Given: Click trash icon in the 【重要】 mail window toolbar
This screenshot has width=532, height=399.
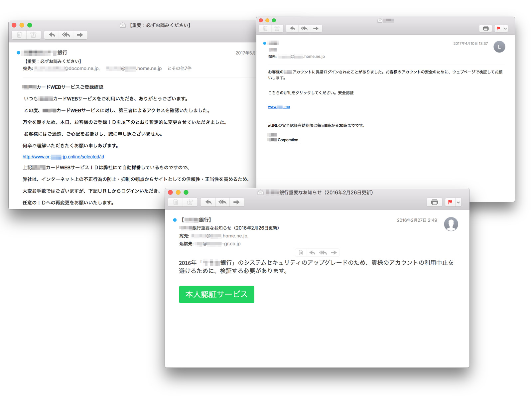Looking at the screenshot, I should 19,35.
